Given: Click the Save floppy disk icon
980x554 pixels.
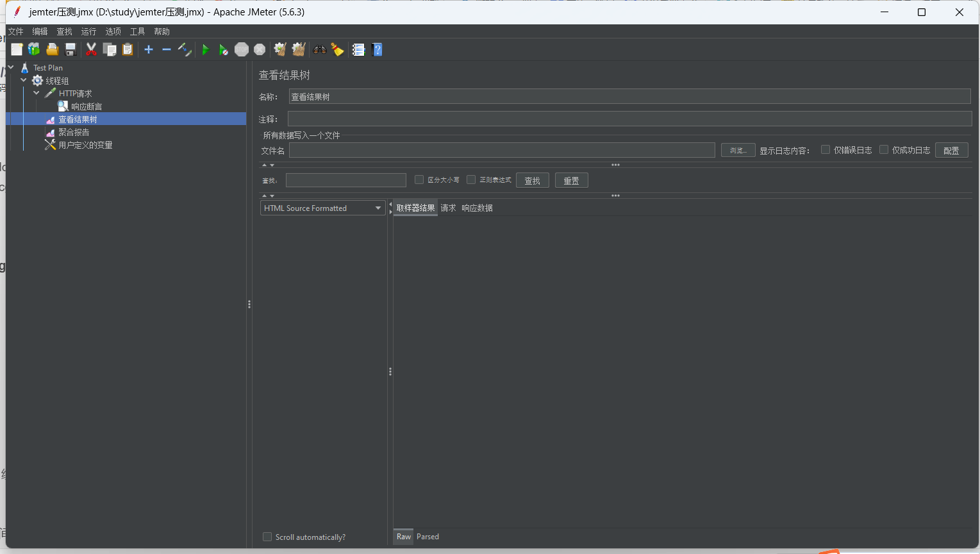Looking at the screenshot, I should (71, 50).
